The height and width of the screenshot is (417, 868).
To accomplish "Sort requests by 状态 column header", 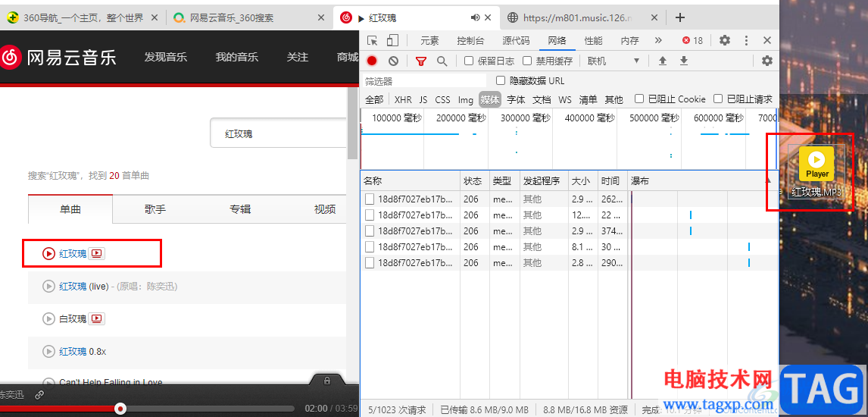I will [x=475, y=181].
